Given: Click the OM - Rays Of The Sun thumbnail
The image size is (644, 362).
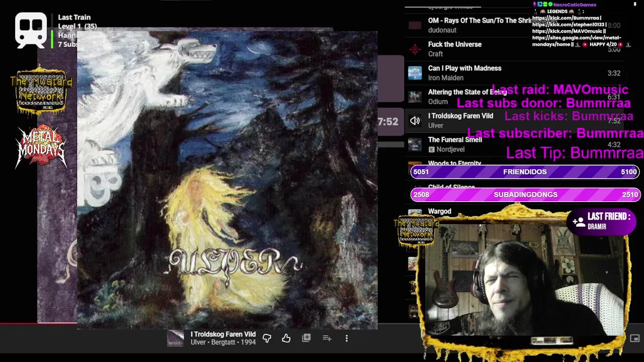Looking at the screenshot, I should [415, 25].
